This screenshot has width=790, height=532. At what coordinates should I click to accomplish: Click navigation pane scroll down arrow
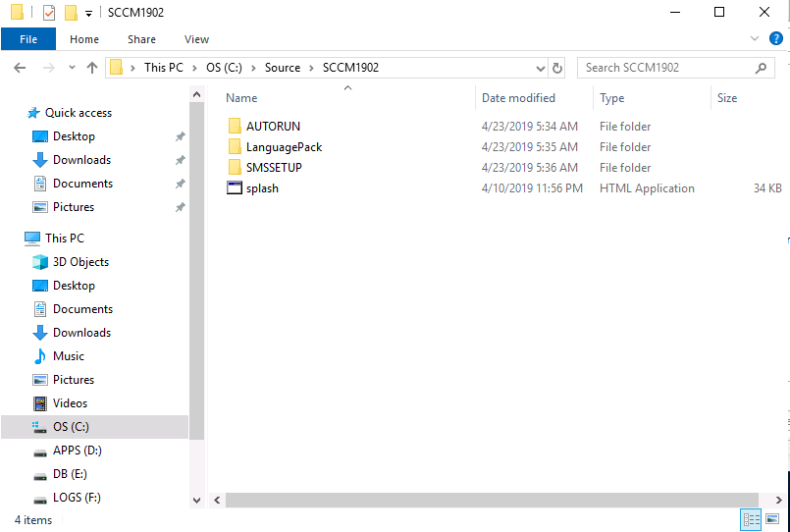196,501
